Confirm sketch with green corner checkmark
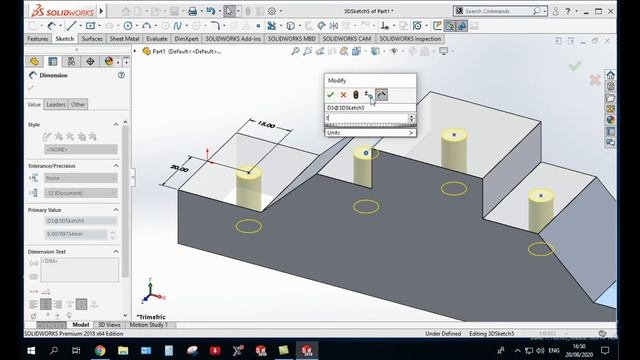 [x=575, y=65]
